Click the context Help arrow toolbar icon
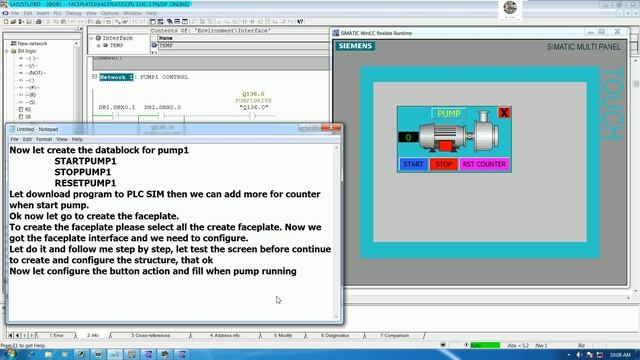Image resolution: width=640 pixels, height=360 pixels. (300, 22)
